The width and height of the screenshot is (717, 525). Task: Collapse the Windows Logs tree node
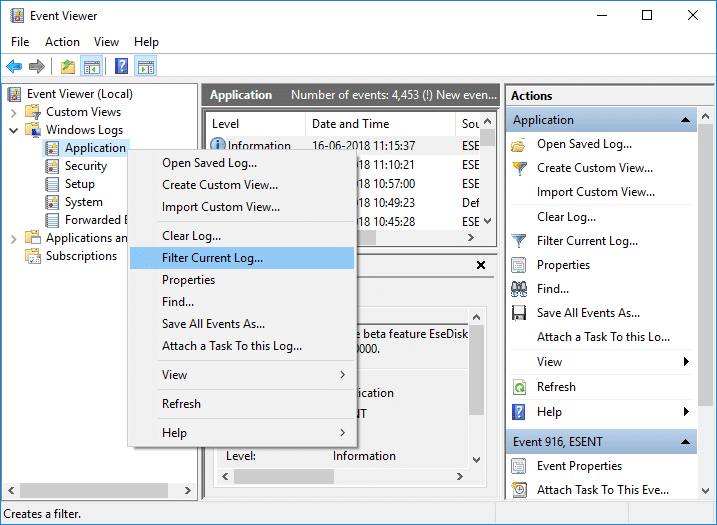pyautogui.click(x=14, y=130)
